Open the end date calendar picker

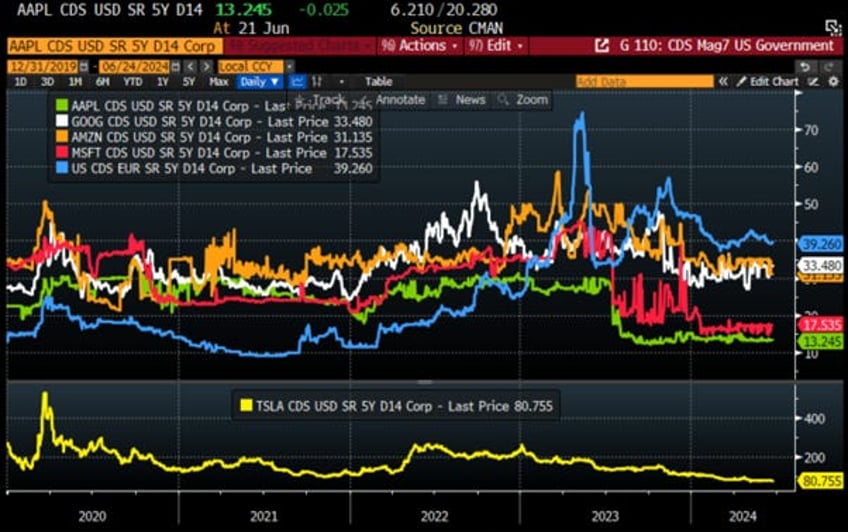click(x=176, y=67)
